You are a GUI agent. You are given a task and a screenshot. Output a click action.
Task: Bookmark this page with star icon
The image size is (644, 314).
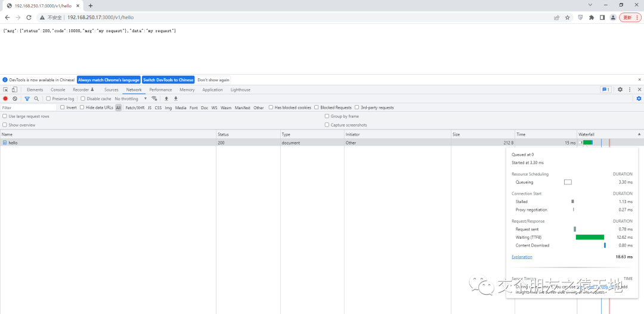[x=567, y=18]
